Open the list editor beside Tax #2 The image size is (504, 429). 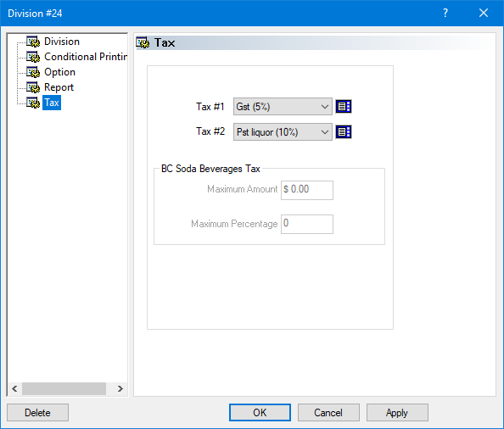tap(344, 131)
